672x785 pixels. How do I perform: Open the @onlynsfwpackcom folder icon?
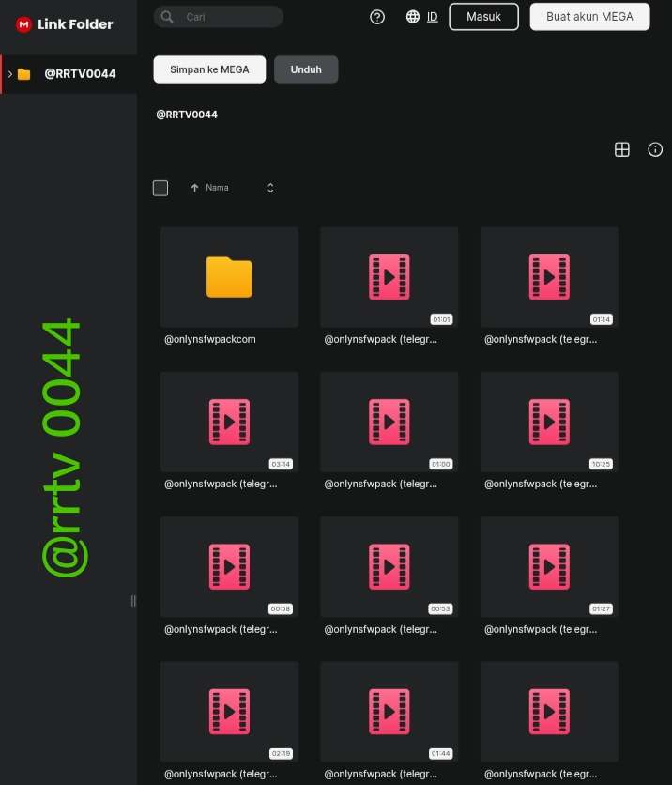point(229,277)
